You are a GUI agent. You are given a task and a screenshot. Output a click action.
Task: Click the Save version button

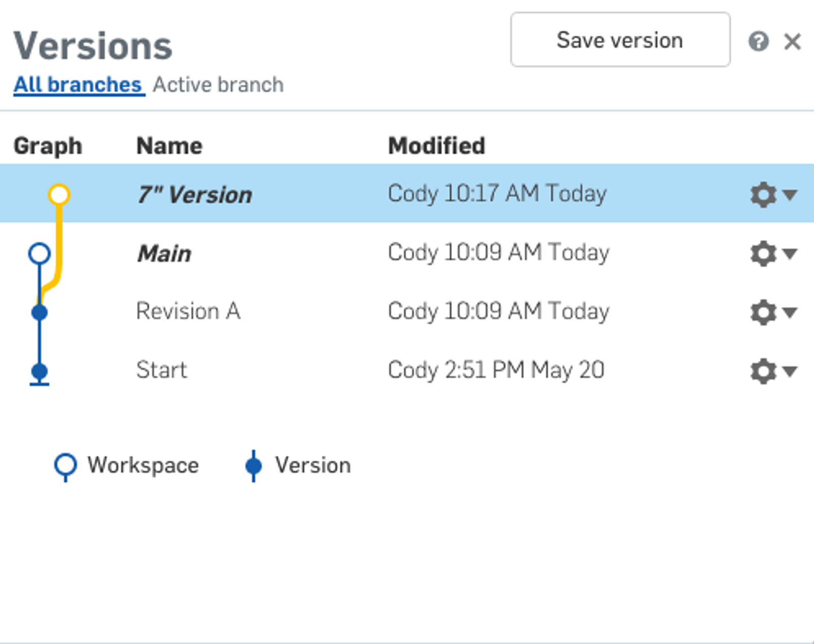tap(620, 40)
